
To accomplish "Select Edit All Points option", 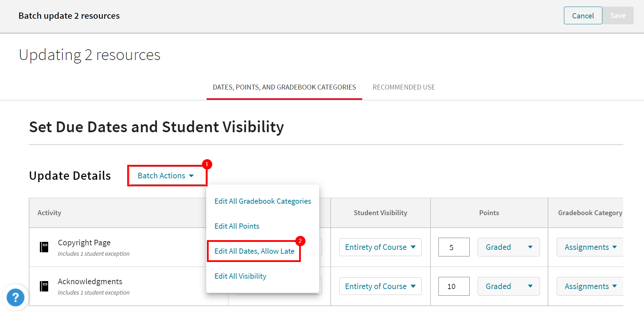I will click(237, 226).
